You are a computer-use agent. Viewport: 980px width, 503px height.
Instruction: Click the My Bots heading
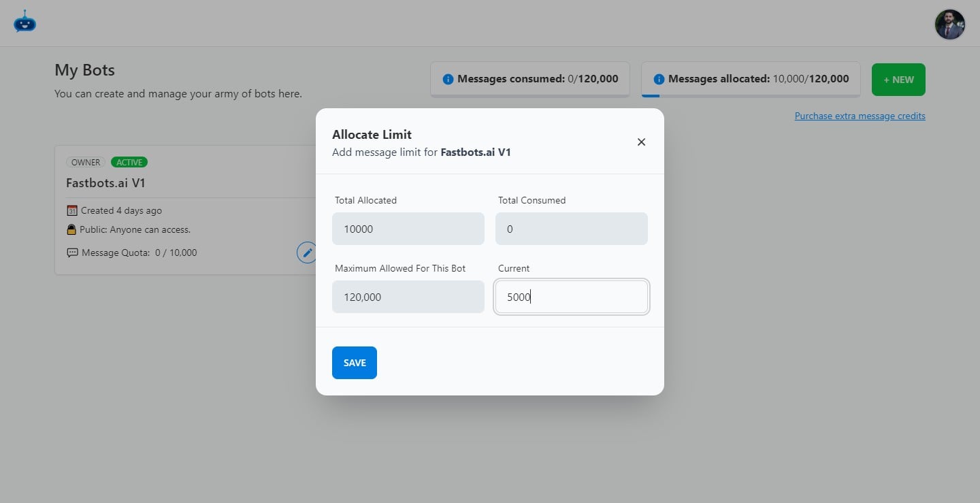pos(84,70)
